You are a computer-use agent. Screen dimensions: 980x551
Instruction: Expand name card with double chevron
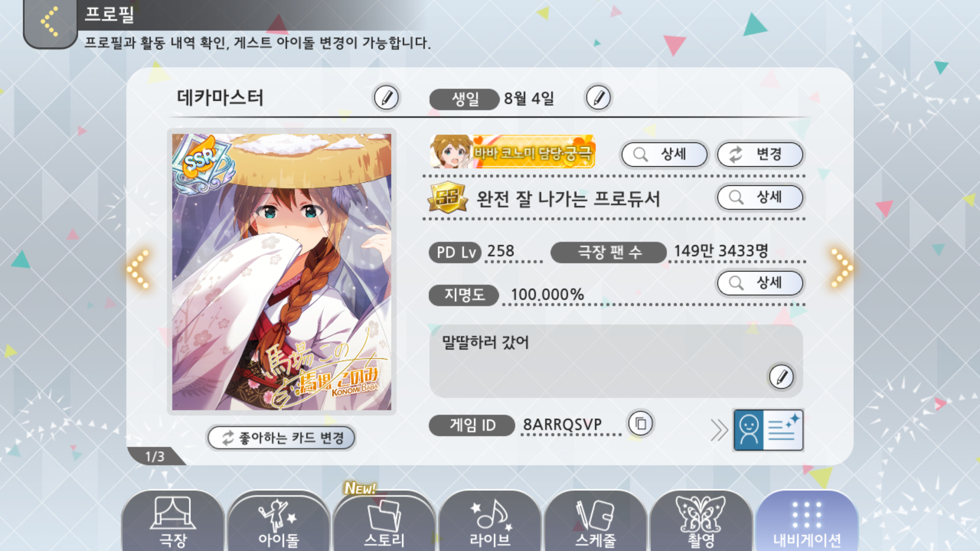pyautogui.click(x=719, y=430)
